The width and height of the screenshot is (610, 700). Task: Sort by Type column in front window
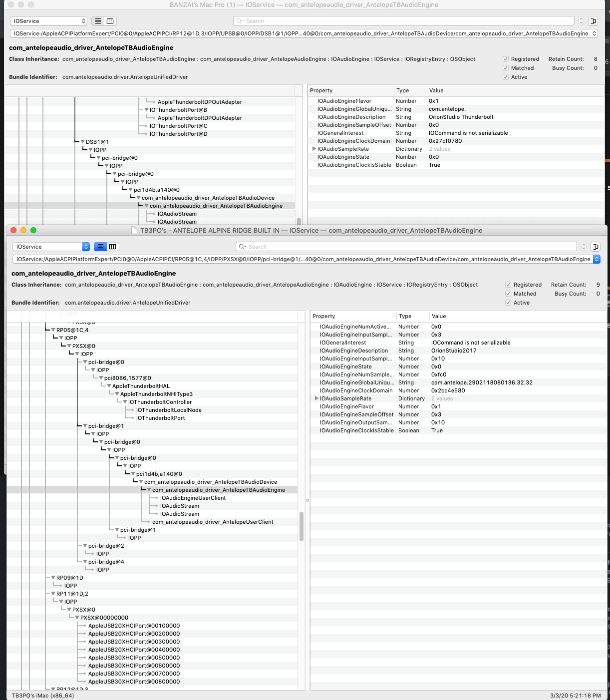[413, 316]
